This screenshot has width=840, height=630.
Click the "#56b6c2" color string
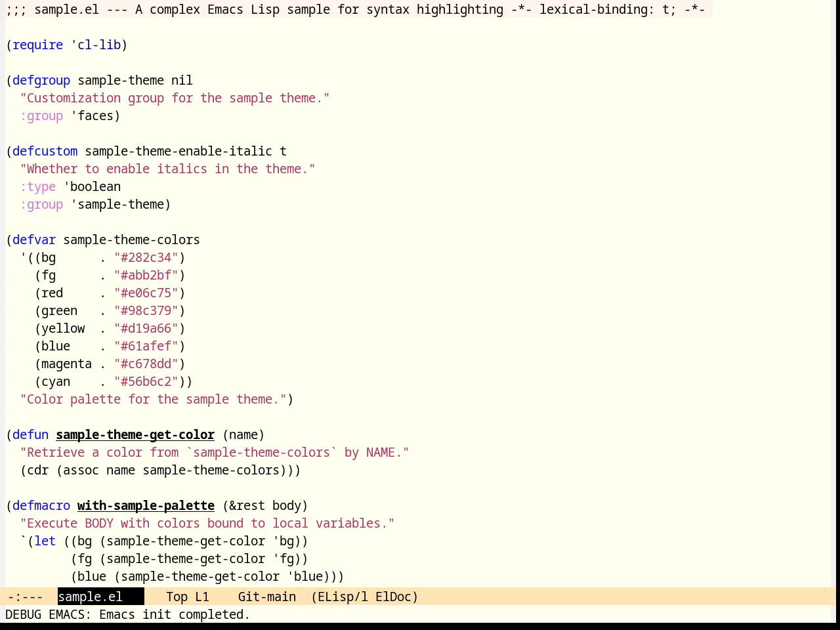(x=146, y=381)
